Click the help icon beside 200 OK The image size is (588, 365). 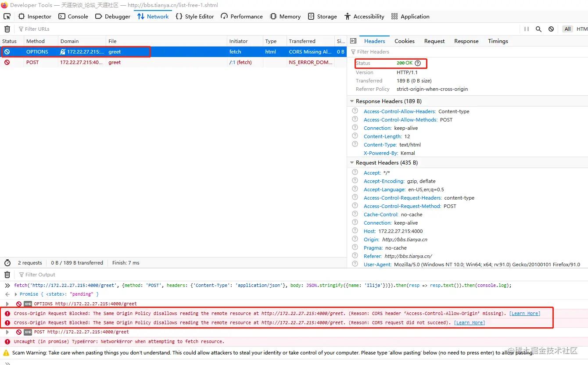click(418, 63)
